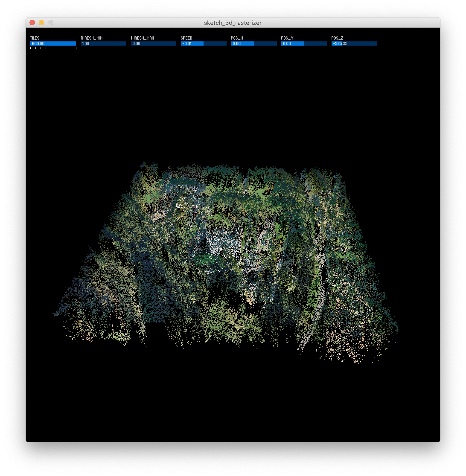
Task: Click the THRESH_MIN slider bar
Action: coord(103,44)
